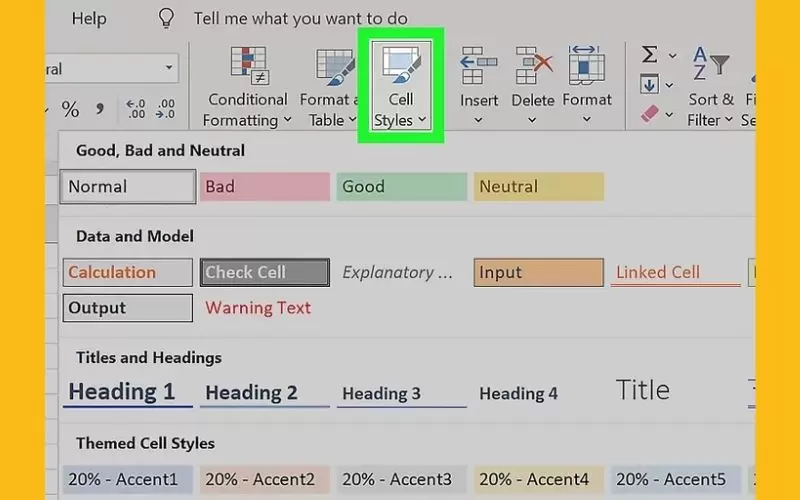
Task: Click the Fill down arrow icon
Action: (649, 84)
